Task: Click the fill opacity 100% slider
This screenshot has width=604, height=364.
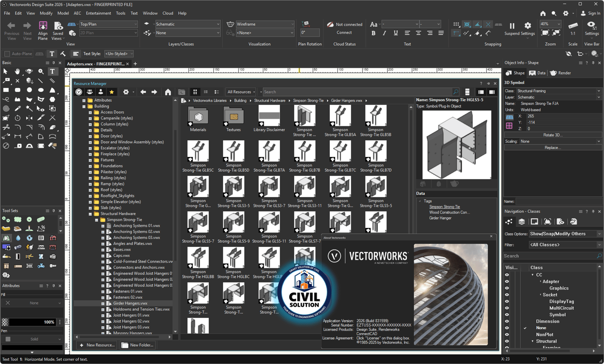Action: [x=32, y=322]
